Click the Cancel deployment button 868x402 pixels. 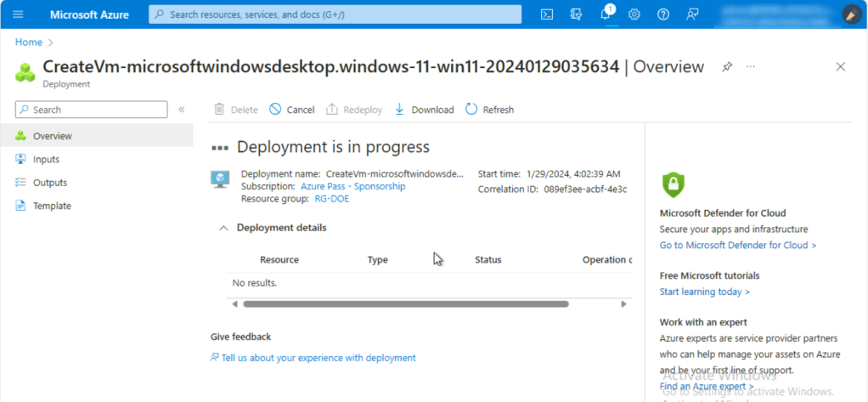click(292, 110)
